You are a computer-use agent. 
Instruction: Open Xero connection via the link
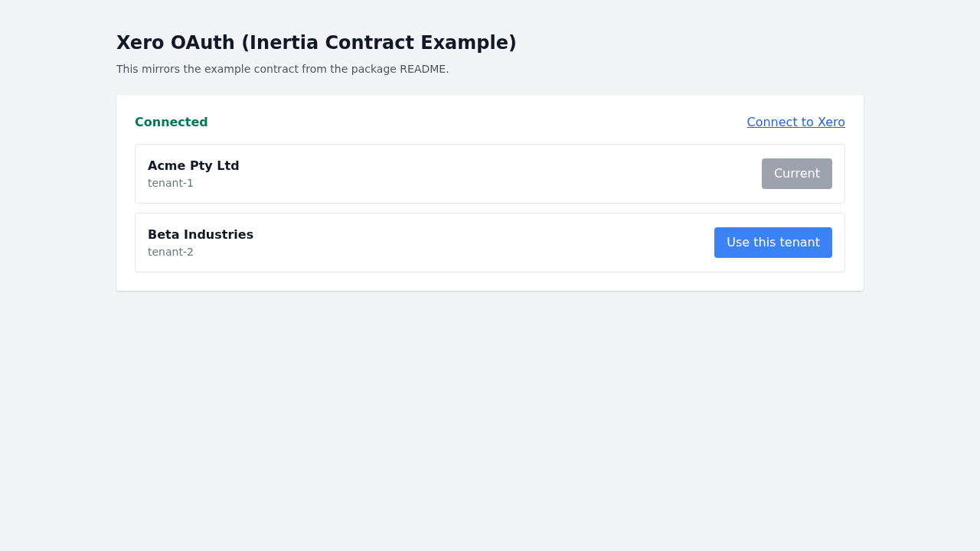tap(796, 122)
